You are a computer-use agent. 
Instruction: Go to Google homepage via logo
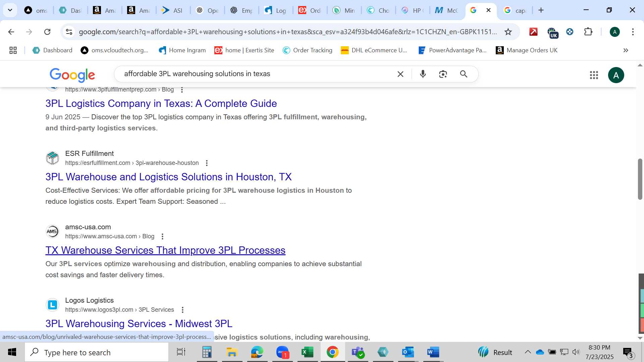tap(72, 75)
